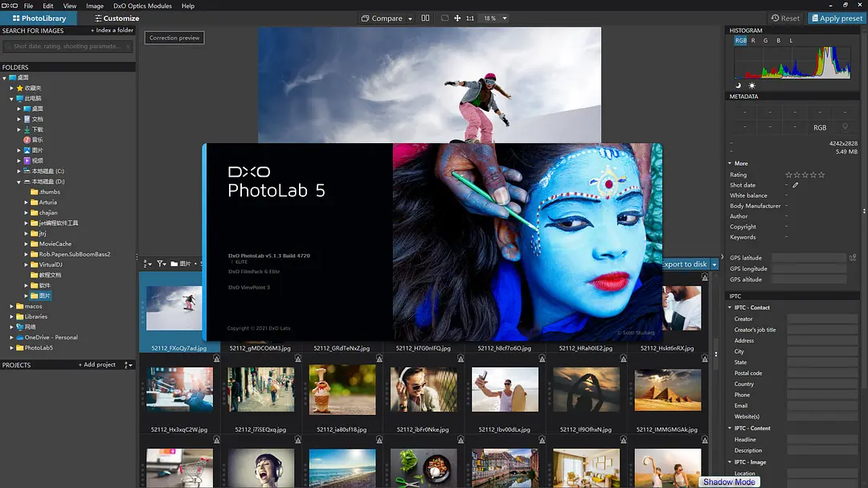
Task: Click the GPS map icon beside latitude
Action: click(x=853, y=257)
